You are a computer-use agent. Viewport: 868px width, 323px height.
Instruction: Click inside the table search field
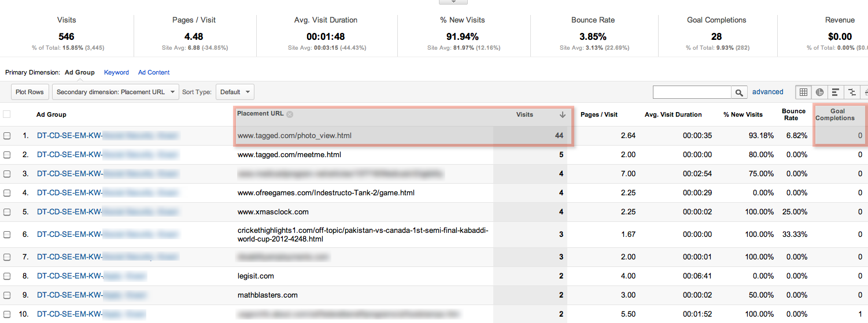pos(692,92)
